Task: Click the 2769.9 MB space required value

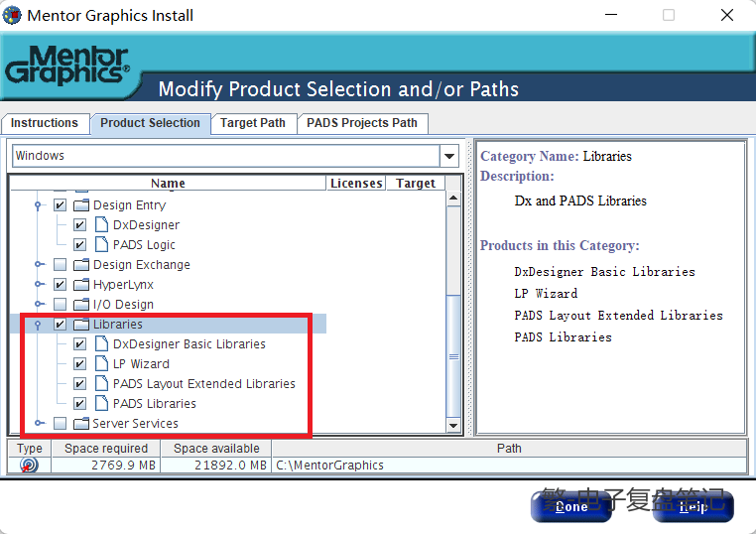Action: pyautogui.click(x=123, y=466)
